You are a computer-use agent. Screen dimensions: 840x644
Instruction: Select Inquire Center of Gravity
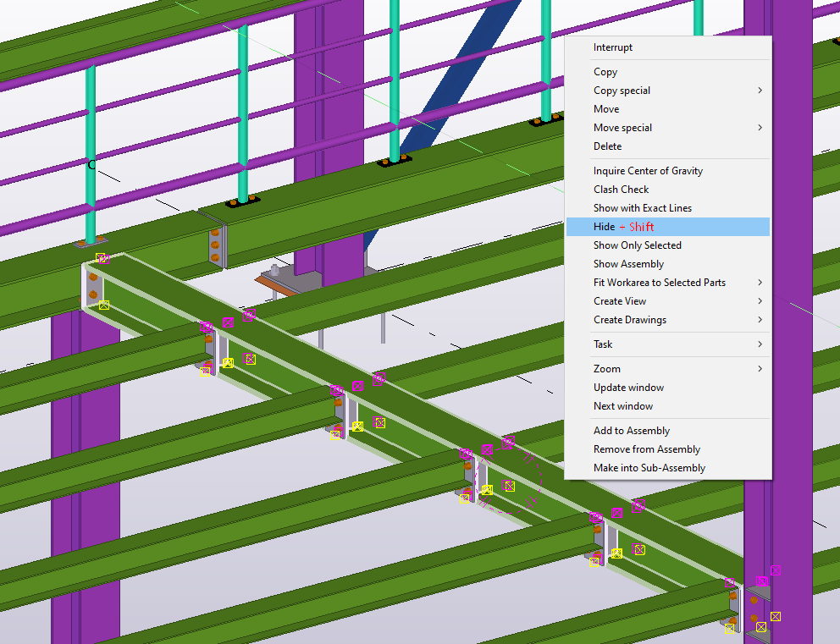668,171
